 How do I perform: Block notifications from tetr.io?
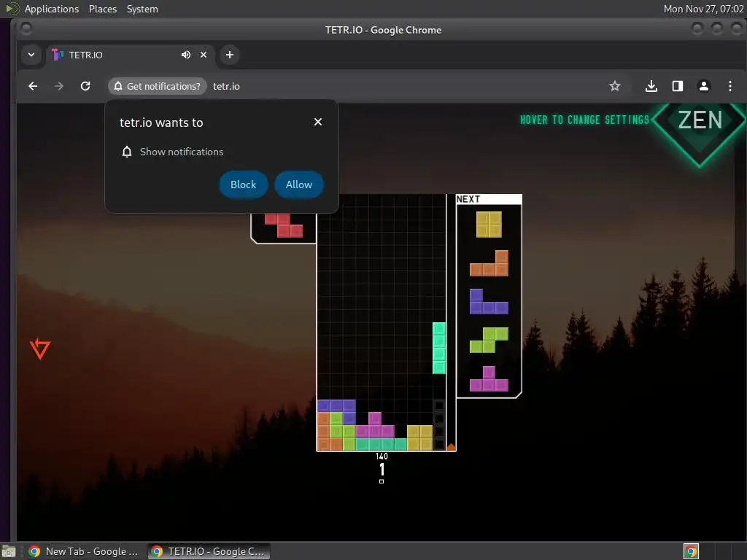(x=243, y=184)
